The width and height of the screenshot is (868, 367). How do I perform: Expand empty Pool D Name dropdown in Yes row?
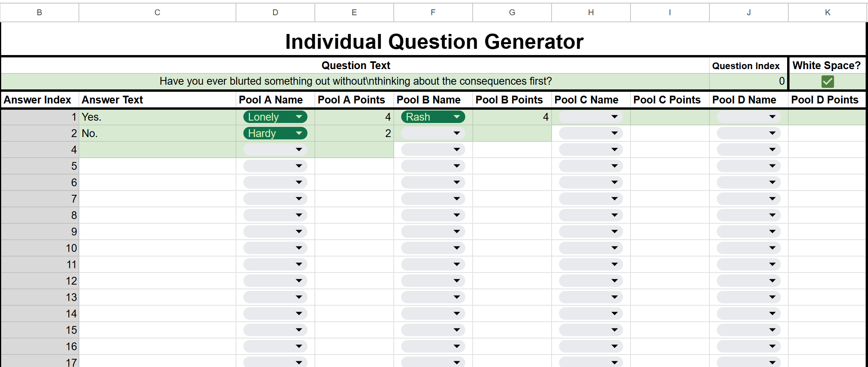tap(772, 117)
